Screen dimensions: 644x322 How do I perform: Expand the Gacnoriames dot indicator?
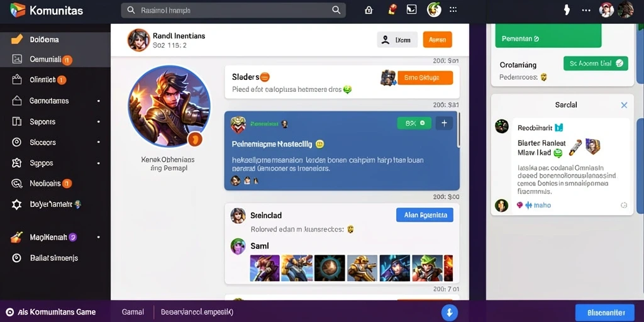click(99, 101)
